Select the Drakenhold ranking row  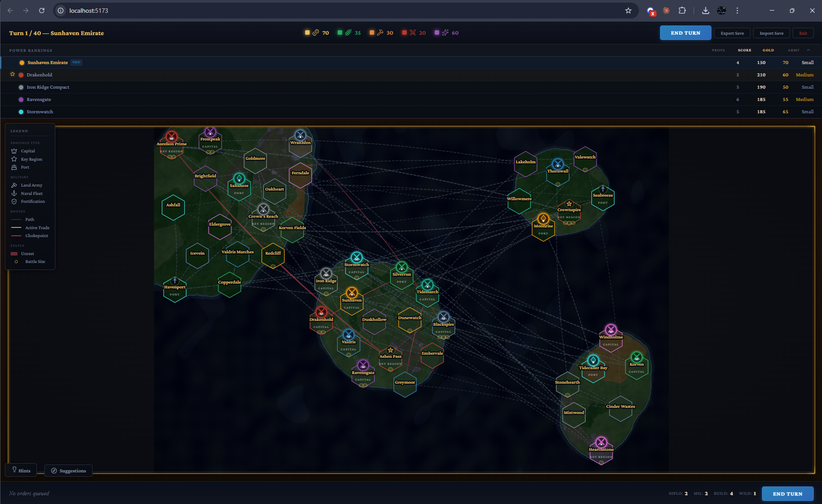pyautogui.click(x=411, y=75)
